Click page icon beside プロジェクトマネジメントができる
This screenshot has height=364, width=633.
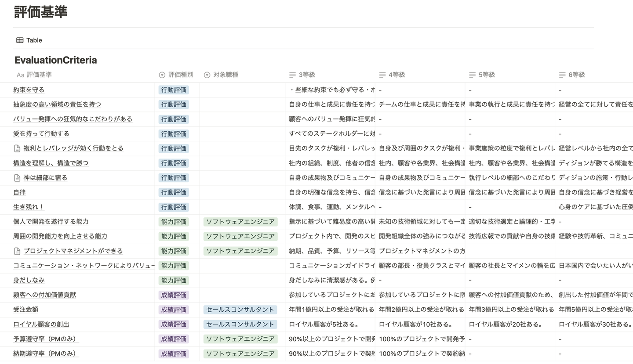[x=17, y=251]
